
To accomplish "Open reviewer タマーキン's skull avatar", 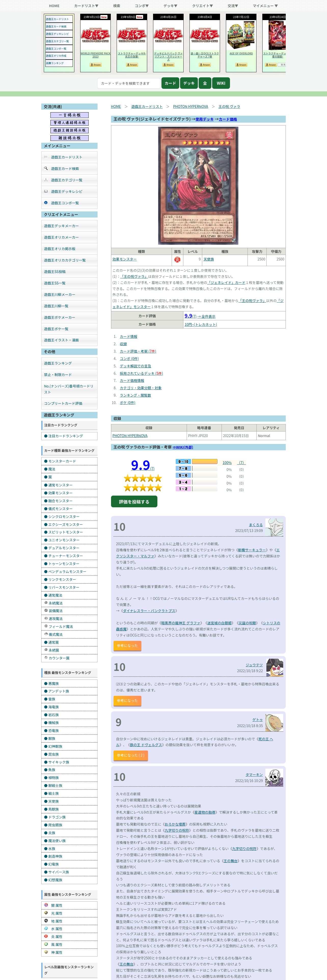I will [x=274, y=777].
